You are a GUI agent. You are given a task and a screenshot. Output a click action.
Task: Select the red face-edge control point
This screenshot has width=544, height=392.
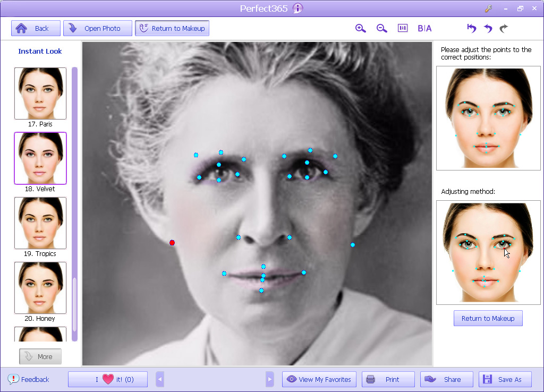tap(172, 243)
